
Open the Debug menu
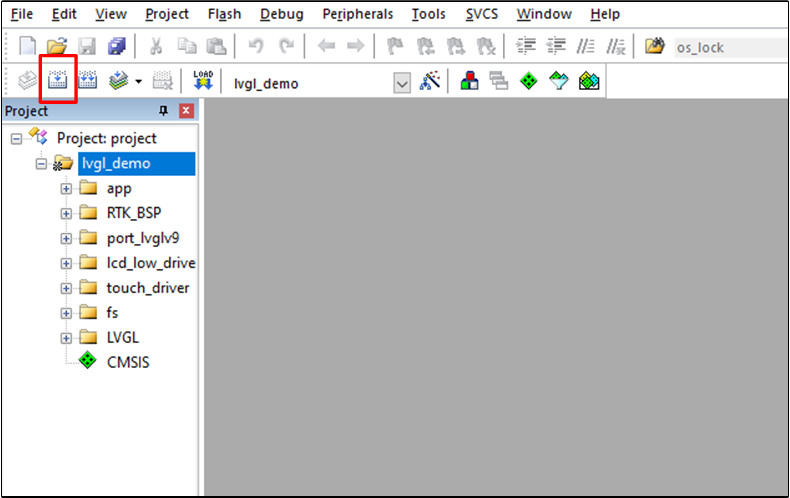point(282,14)
